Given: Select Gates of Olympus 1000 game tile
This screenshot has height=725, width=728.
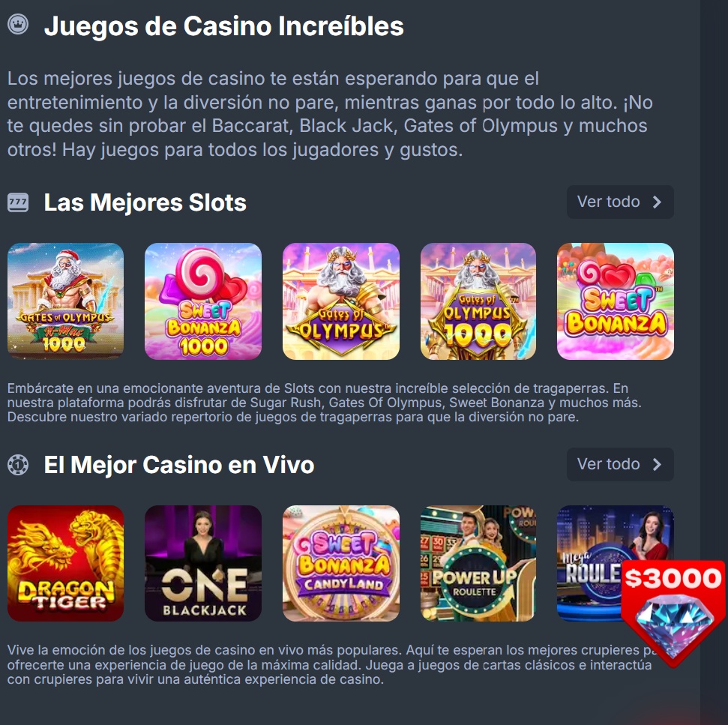Looking at the screenshot, I should [478, 301].
